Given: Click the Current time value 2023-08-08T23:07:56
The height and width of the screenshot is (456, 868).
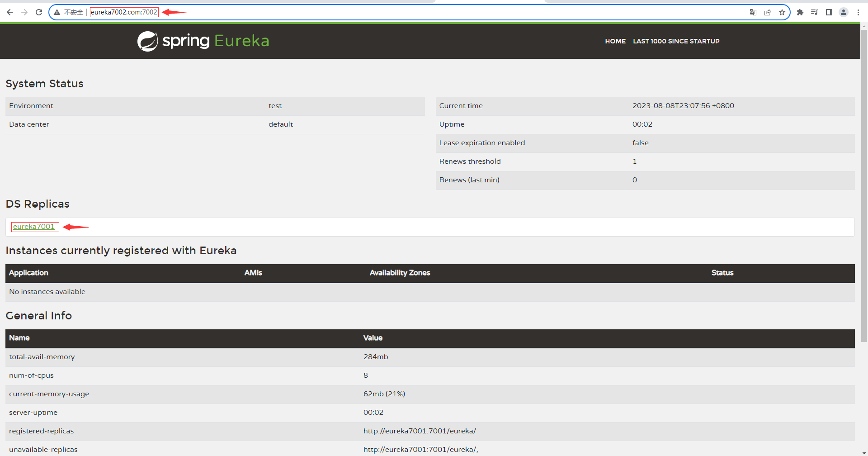Looking at the screenshot, I should (x=683, y=106).
